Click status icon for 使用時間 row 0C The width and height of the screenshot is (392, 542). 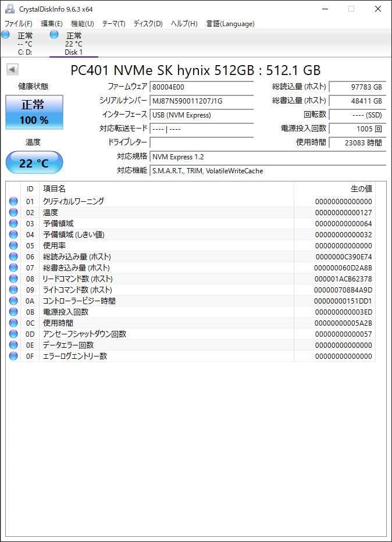(x=13, y=323)
